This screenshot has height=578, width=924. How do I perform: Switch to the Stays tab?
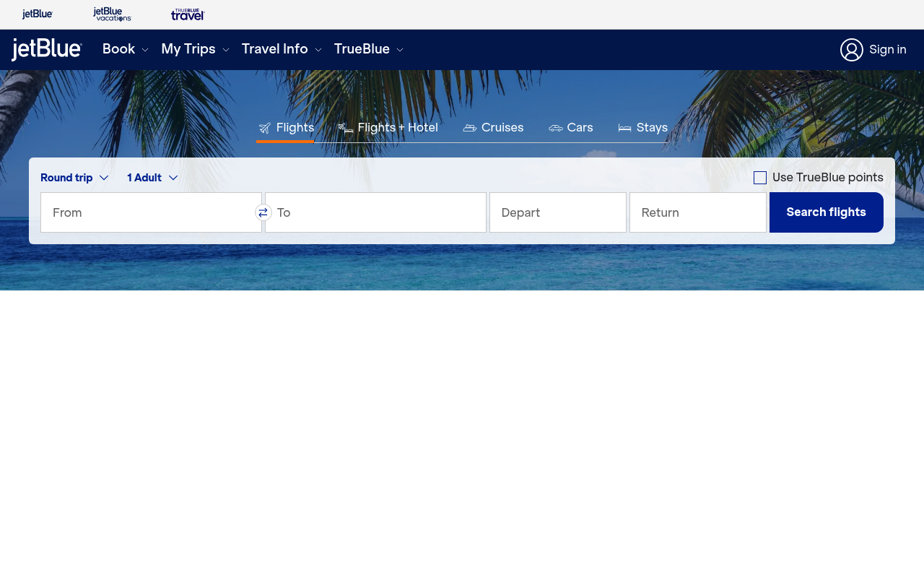point(643,128)
